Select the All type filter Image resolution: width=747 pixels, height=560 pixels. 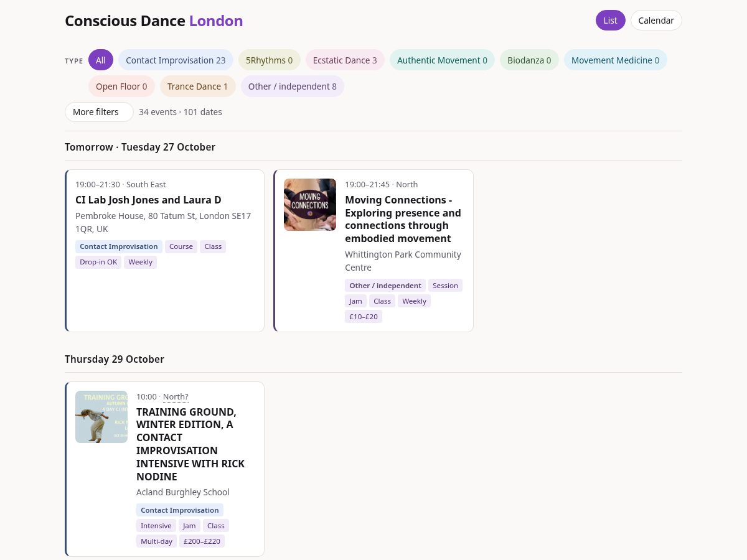(x=101, y=60)
